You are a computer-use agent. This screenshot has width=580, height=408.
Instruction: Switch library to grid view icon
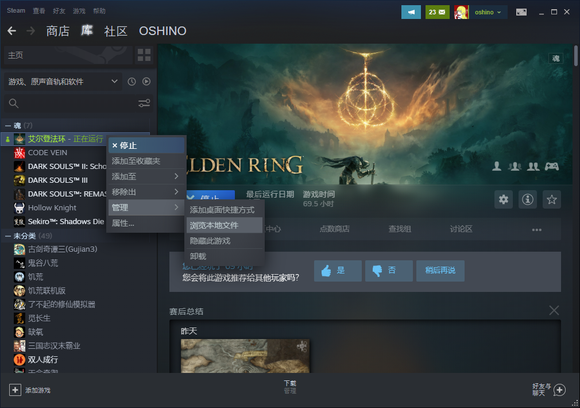tap(144, 55)
